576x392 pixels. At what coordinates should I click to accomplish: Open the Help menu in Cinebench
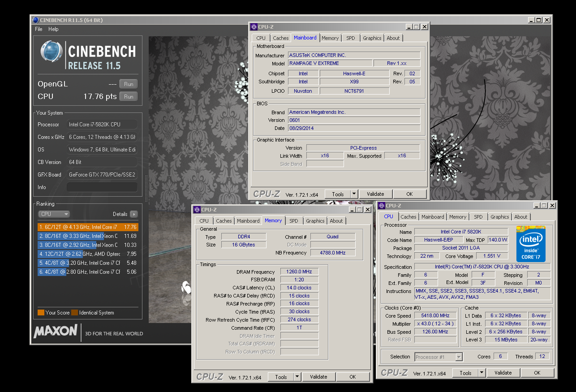tap(53, 29)
